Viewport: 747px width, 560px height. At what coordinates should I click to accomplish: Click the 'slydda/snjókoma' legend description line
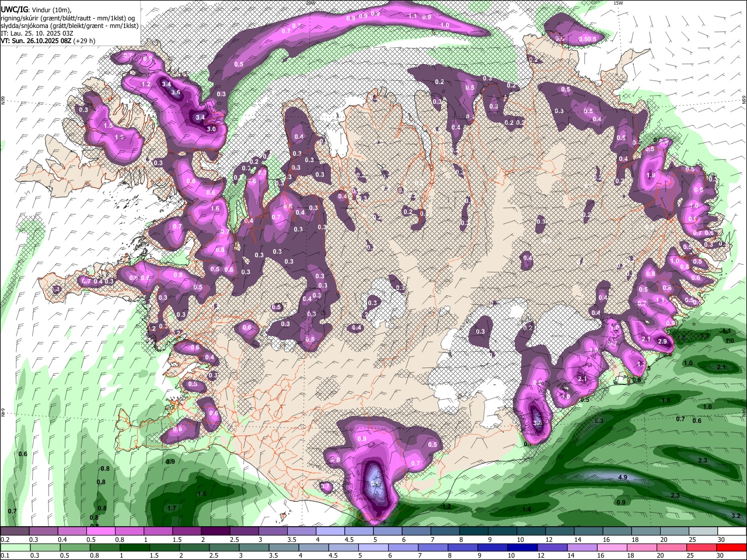[x=69, y=26]
